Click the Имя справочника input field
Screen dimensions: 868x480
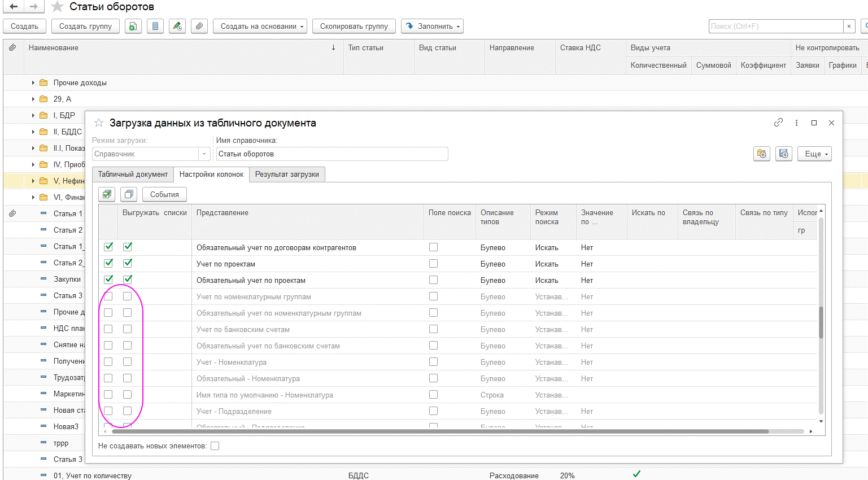coord(332,154)
